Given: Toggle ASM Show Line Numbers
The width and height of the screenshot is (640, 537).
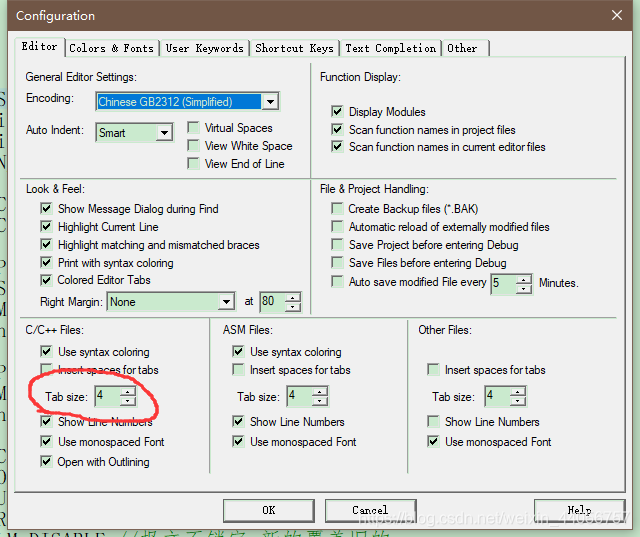Looking at the screenshot, I should point(238,421).
